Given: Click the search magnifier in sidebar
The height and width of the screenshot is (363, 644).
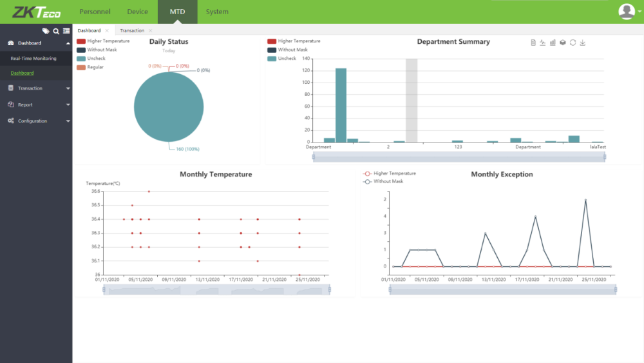Looking at the screenshot, I should [56, 31].
